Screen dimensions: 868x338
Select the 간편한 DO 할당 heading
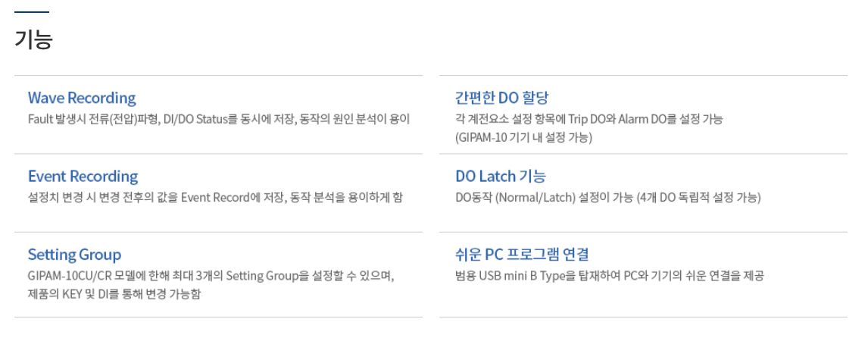pos(501,98)
